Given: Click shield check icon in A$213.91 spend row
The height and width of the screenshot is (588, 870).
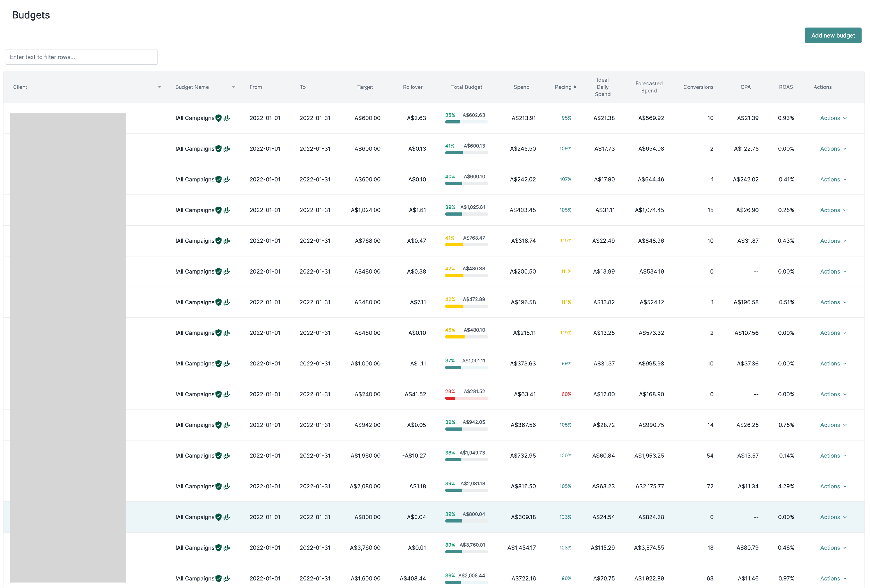Looking at the screenshot, I should point(219,118).
